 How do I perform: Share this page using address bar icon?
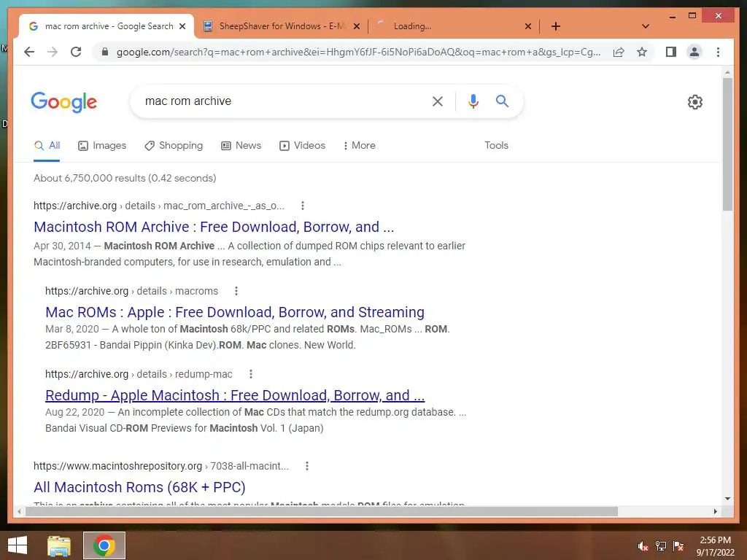pyautogui.click(x=619, y=52)
